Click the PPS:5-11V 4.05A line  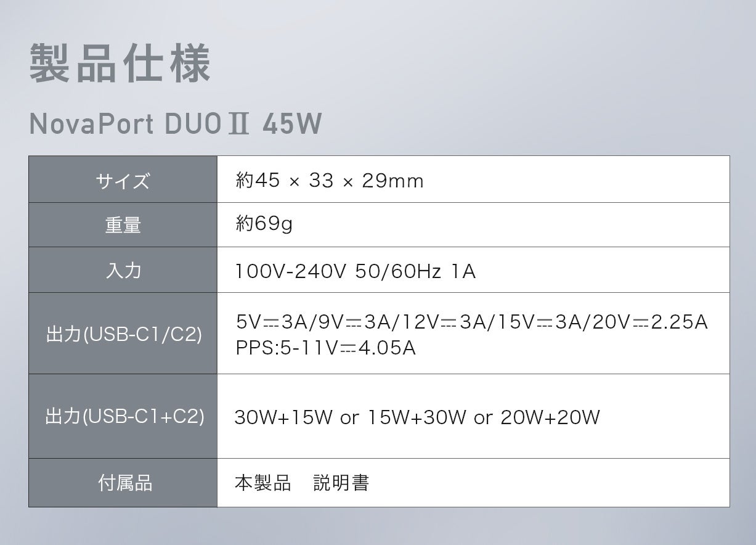[325, 348]
